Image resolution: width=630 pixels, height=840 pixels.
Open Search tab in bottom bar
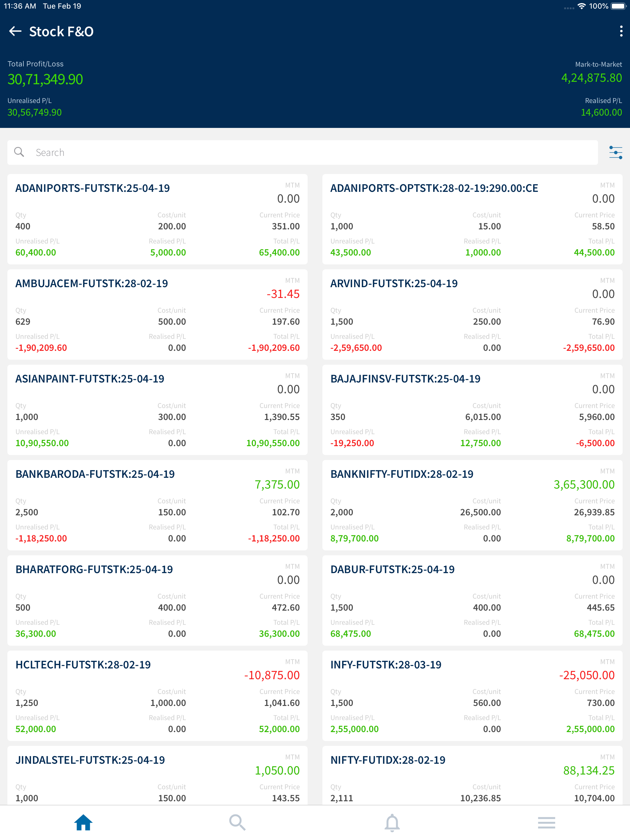point(237,822)
